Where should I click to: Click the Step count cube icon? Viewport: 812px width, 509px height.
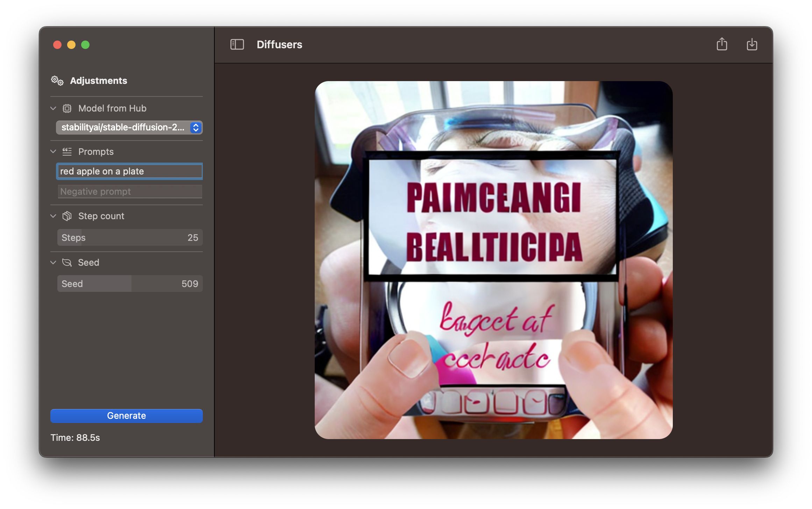click(x=67, y=216)
